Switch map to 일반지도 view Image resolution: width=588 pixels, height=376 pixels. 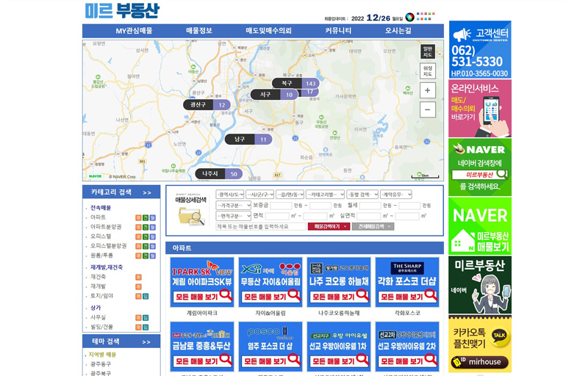tap(428, 51)
